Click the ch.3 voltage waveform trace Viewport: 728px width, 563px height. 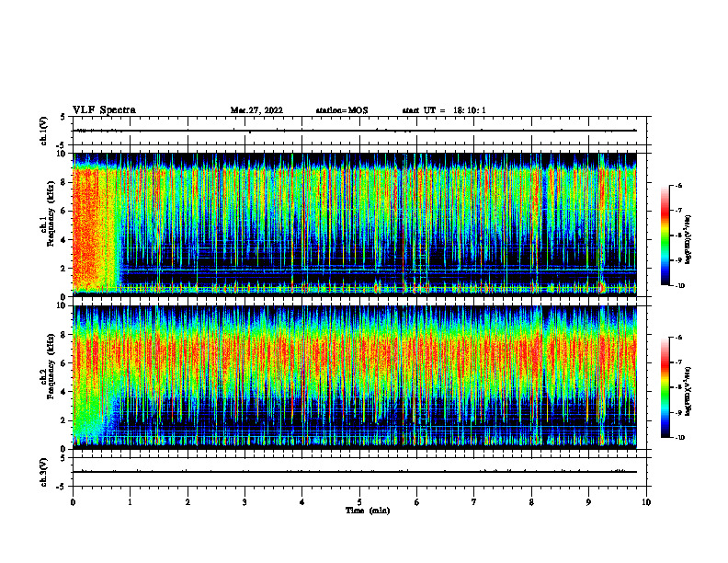tap(355, 472)
